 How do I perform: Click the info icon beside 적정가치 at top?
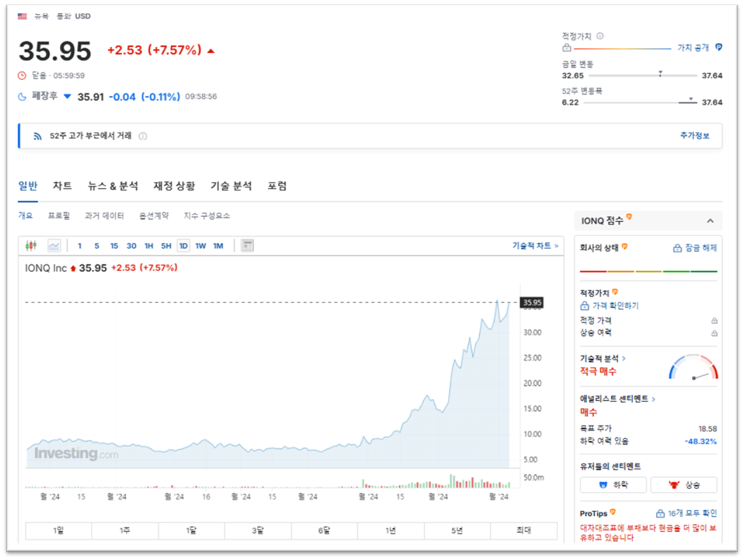pyautogui.click(x=600, y=36)
